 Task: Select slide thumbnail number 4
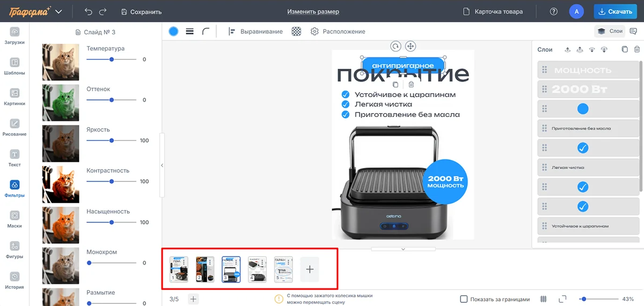pos(257,269)
